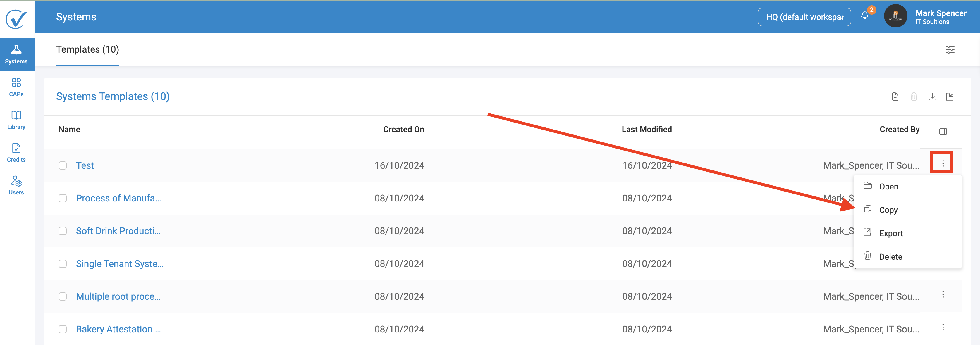The width and height of the screenshot is (980, 345).
Task: Click Test row's 16/10/2024 created date
Action: coord(399,165)
